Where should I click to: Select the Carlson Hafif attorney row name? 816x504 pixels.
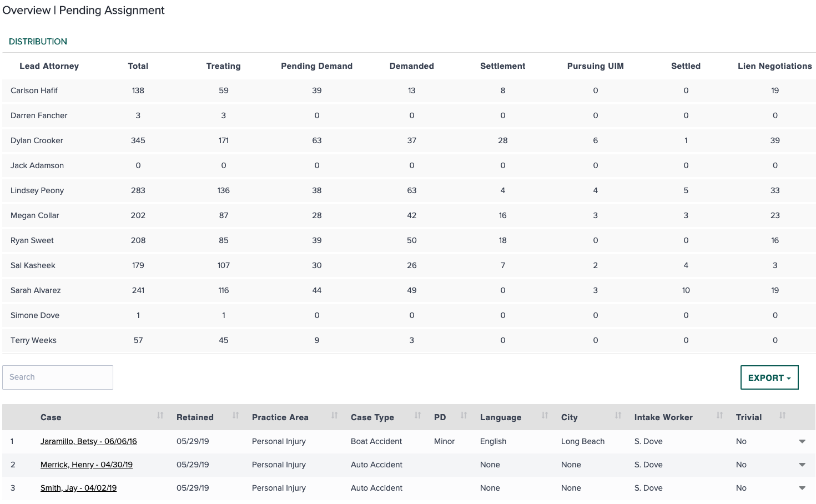click(x=34, y=90)
